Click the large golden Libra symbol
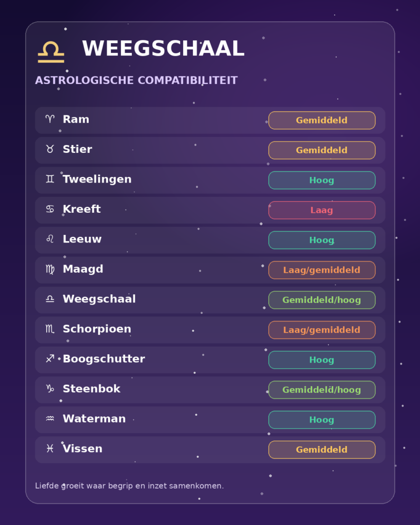 51,52
